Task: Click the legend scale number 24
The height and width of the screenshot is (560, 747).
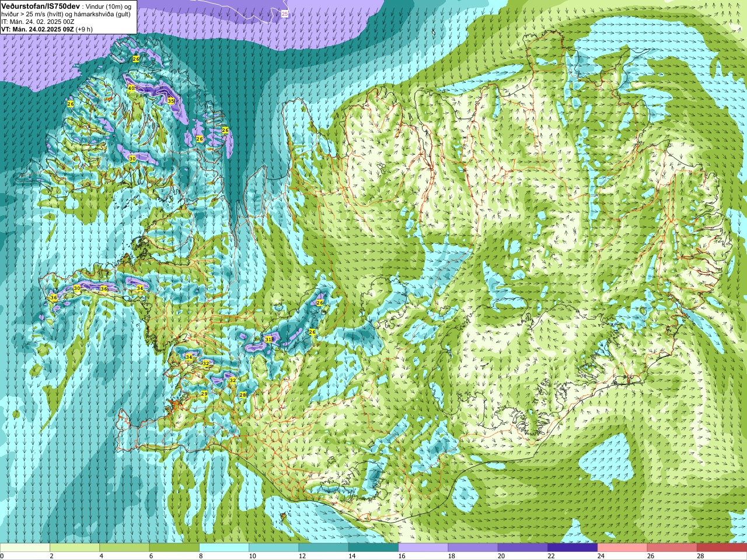Action: click(x=601, y=556)
